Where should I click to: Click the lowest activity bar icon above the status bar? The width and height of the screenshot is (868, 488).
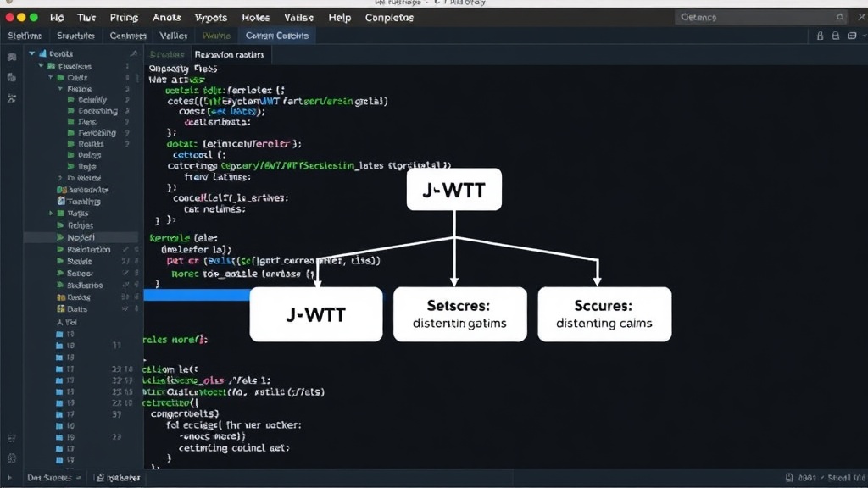pos(12,458)
